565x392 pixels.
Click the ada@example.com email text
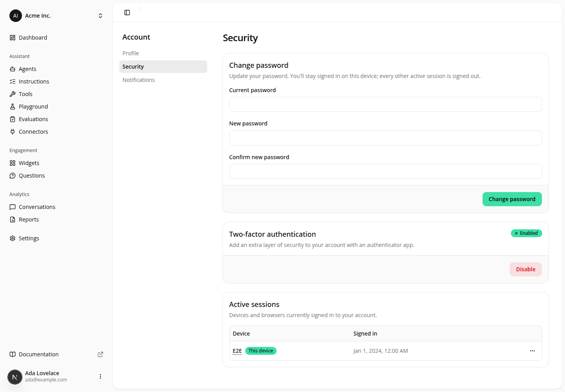(x=46, y=380)
